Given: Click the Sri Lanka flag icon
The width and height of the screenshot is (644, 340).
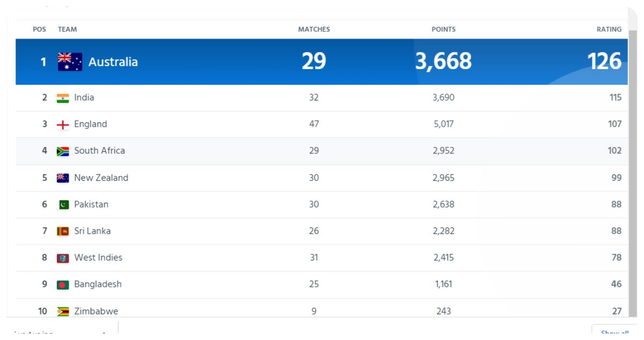Looking at the screenshot, I should (x=62, y=231).
